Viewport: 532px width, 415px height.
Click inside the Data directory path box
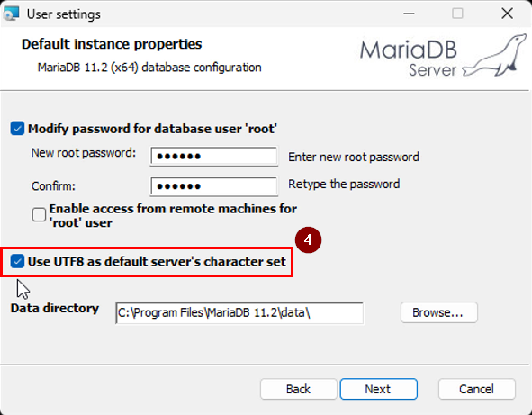(239, 312)
